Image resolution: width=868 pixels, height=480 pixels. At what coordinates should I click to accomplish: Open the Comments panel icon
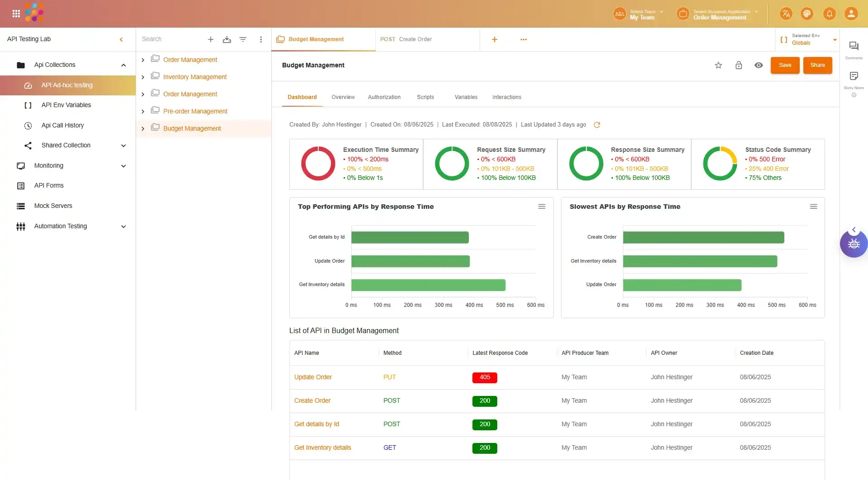tap(854, 46)
